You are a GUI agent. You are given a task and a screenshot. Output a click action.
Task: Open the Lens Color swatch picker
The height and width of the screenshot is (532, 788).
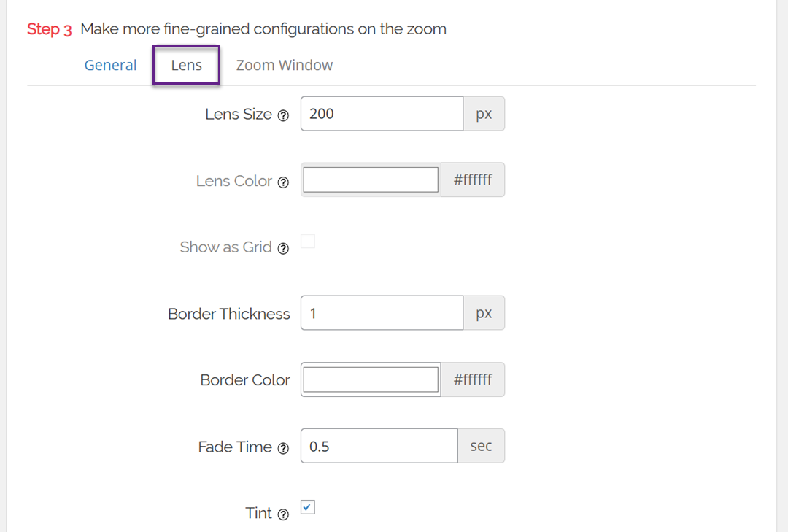[371, 180]
